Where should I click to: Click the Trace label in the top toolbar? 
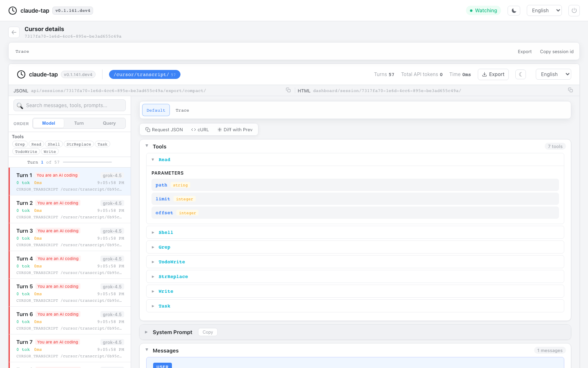[22, 52]
